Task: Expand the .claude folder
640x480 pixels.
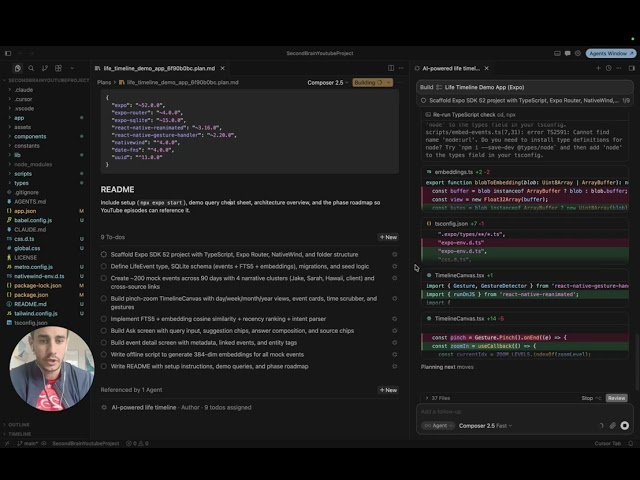Action: coord(24,90)
